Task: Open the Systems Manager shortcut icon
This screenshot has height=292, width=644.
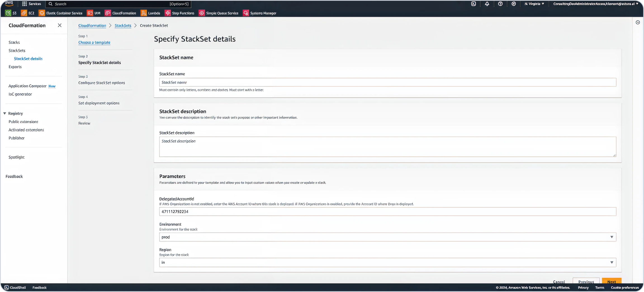Action: (x=246, y=13)
